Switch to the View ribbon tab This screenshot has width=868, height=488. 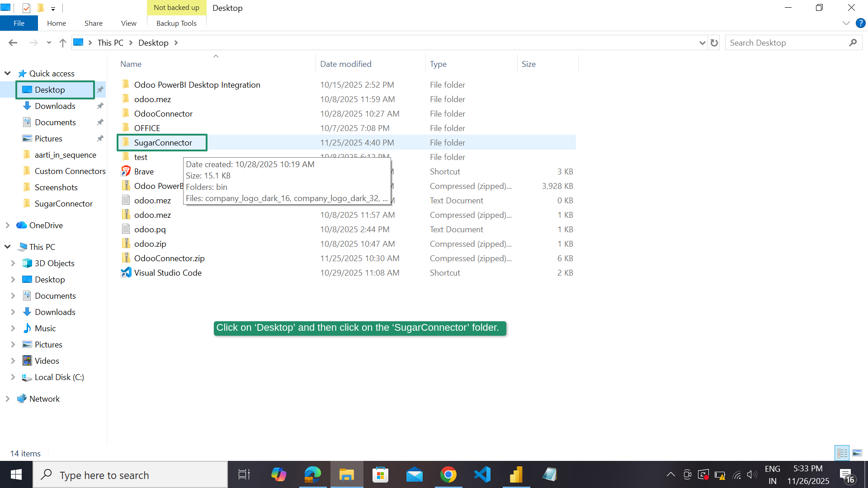128,23
